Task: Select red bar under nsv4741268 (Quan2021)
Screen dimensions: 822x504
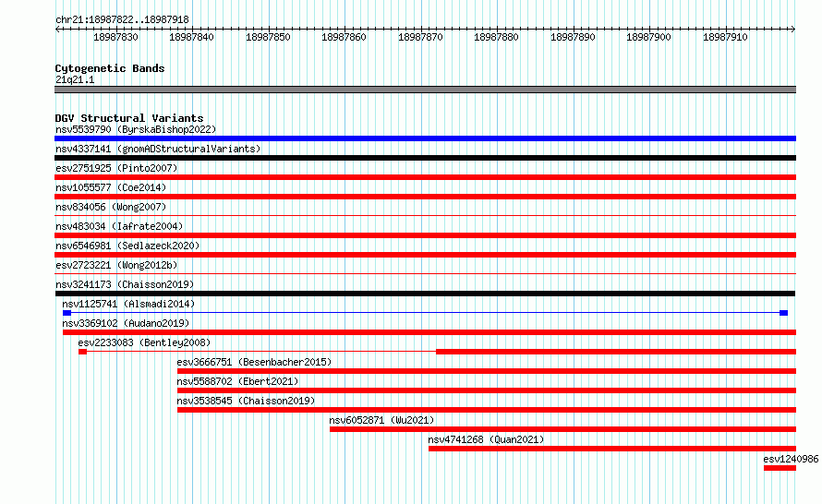Action: (612, 449)
